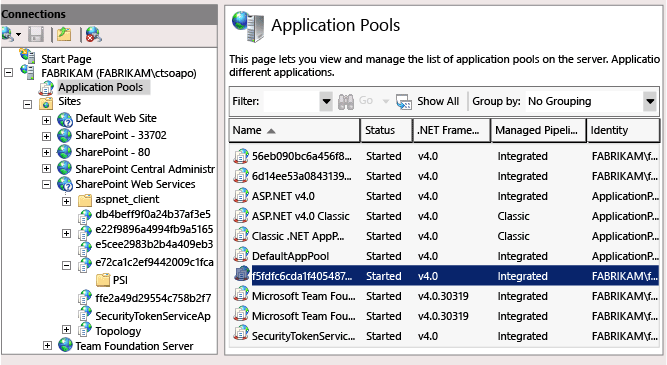Collapse the FABRIKAM server node
The width and height of the screenshot is (667, 365).
pyautogui.click(x=9, y=73)
